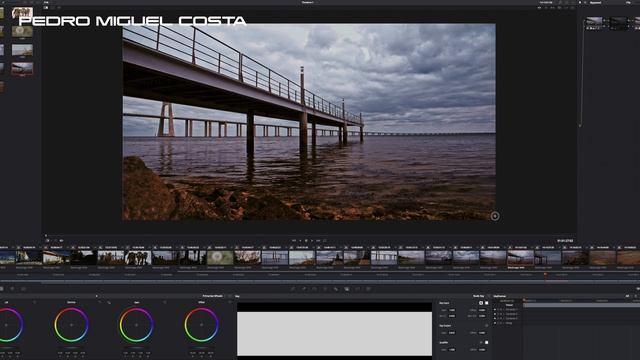Click the Play Reverse button
This screenshot has width=640, height=360.
coord(300,241)
